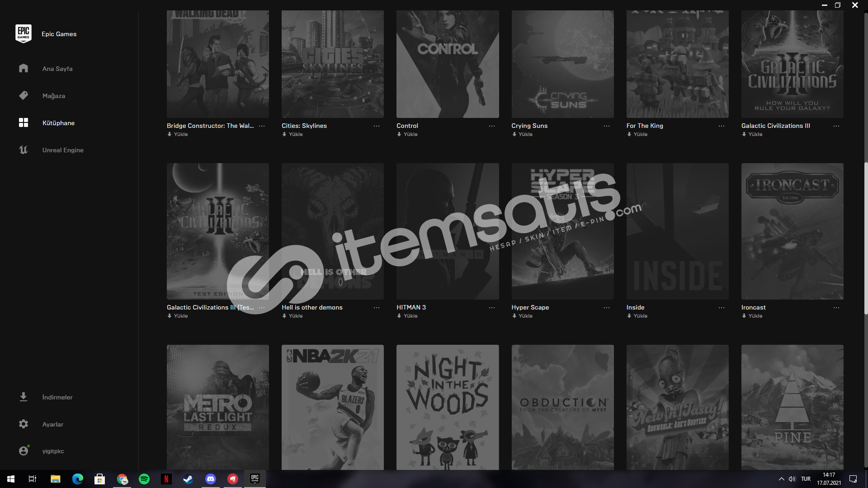This screenshot has height=488, width=868.
Task: Click the Galactic Civilizations III title text
Action: click(775, 126)
